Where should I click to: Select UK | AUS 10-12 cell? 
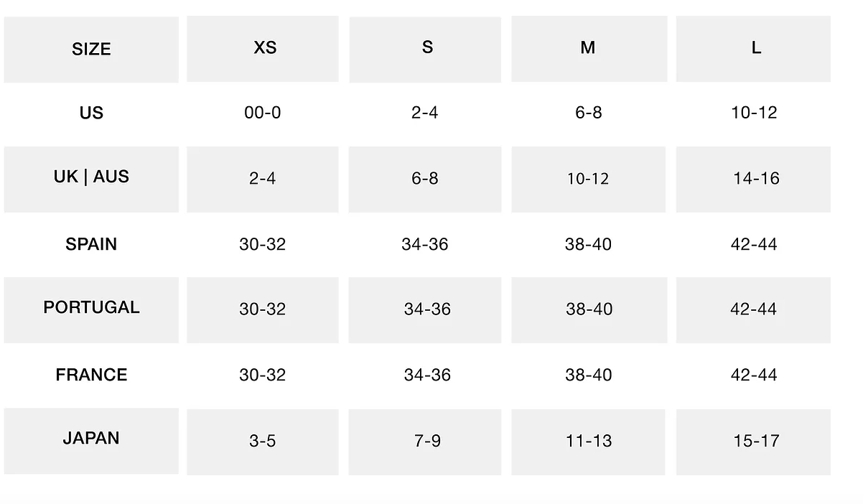[x=589, y=179]
